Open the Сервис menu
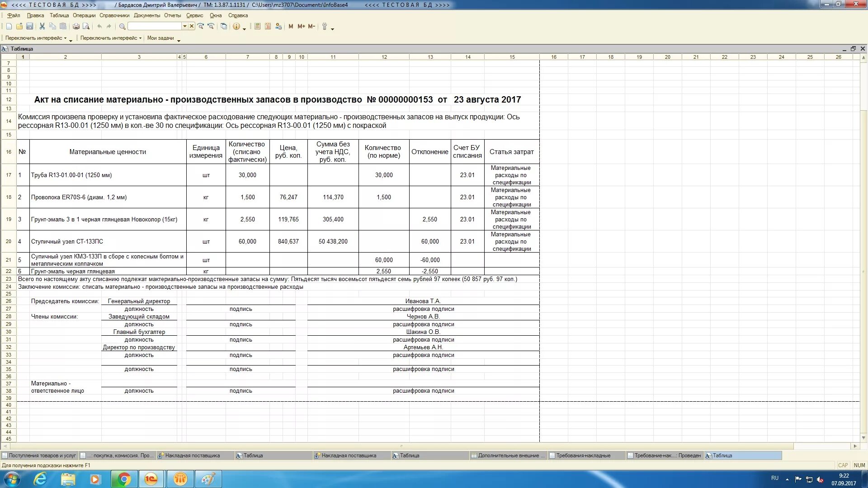Screen dimensions: 868x488 point(194,15)
